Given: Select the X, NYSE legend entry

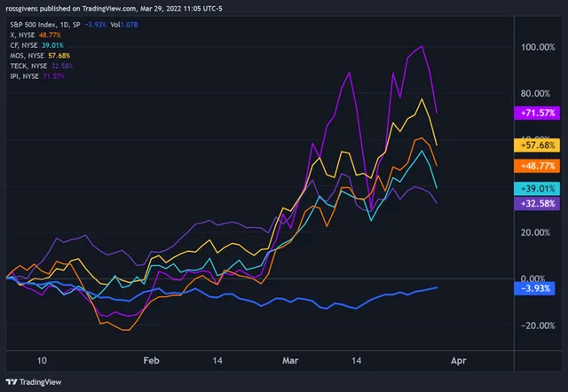Looking at the screenshot, I should 35,35.
